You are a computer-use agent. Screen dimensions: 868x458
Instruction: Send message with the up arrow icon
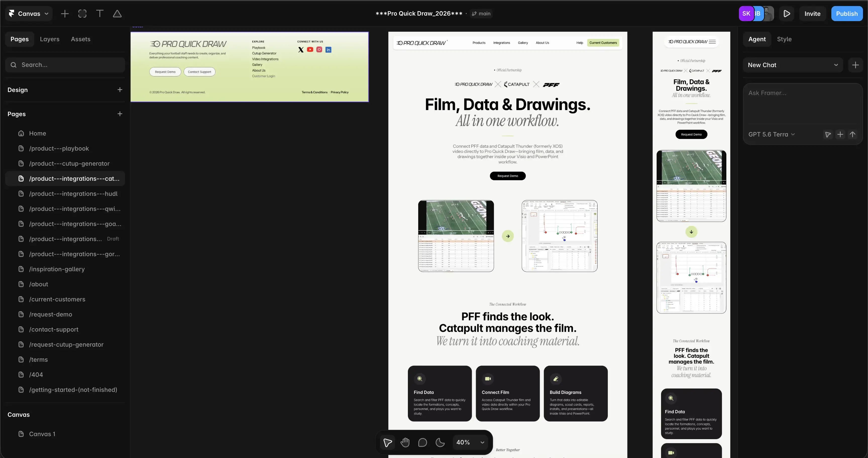852,134
